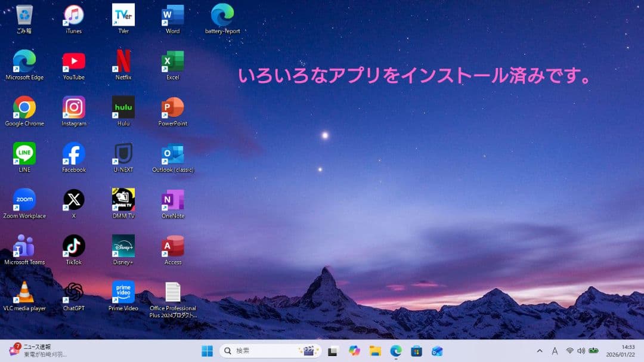Open iTunes from the desktop
644x362 pixels.
click(x=73, y=15)
